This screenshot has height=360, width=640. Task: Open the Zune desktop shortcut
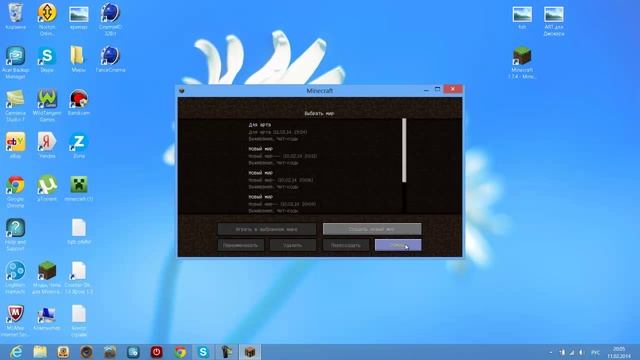pyautogui.click(x=79, y=145)
